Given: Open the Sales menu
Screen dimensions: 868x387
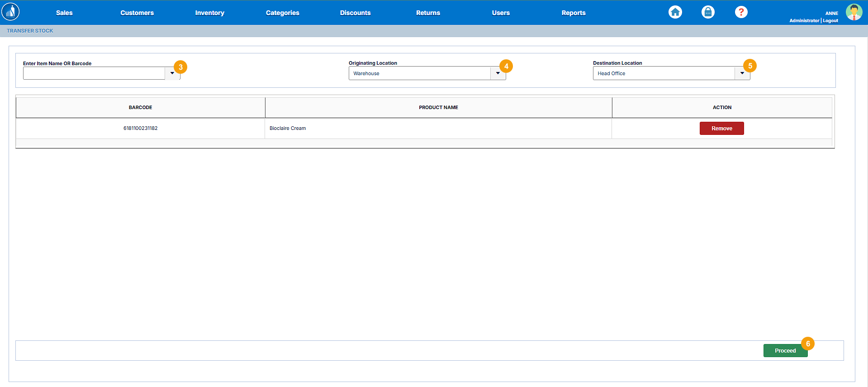Looking at the screenshot, I should coord(64,13).
